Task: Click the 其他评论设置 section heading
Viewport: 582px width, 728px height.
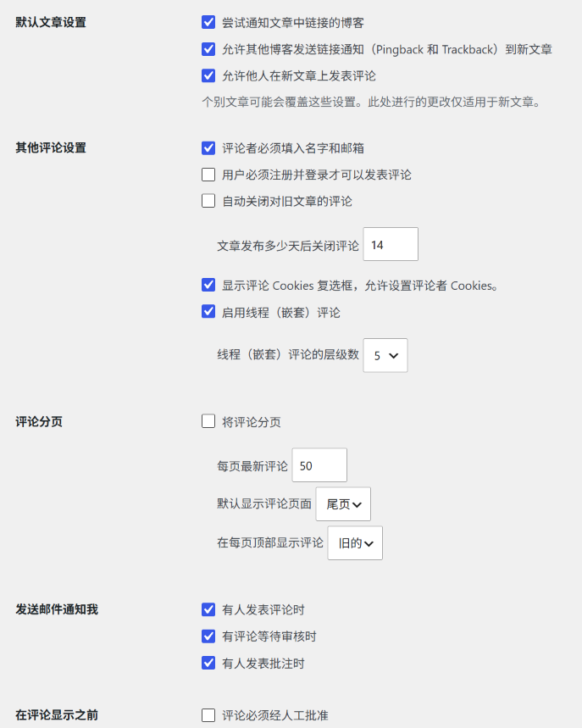Action: (51, 147)
